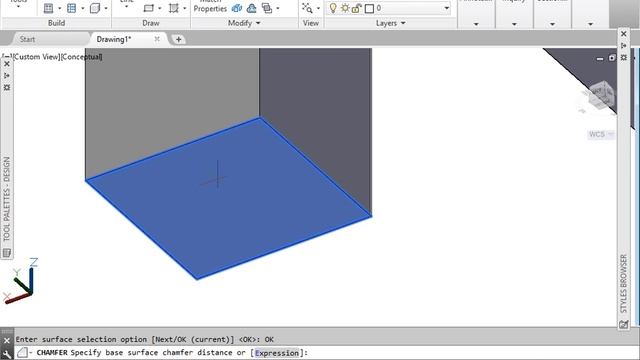Open the Box tool dropdown arrow

(106, 8)
